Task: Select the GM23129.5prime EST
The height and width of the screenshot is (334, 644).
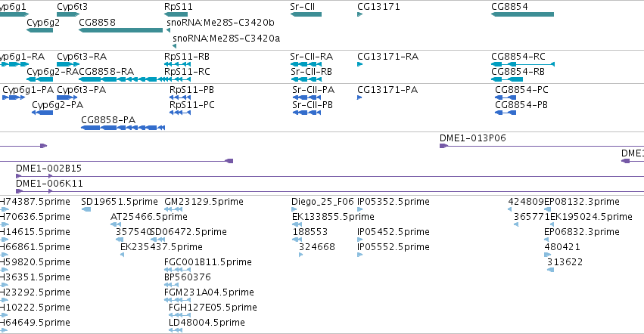Action: pyautogui.click(x=173, y=209)
